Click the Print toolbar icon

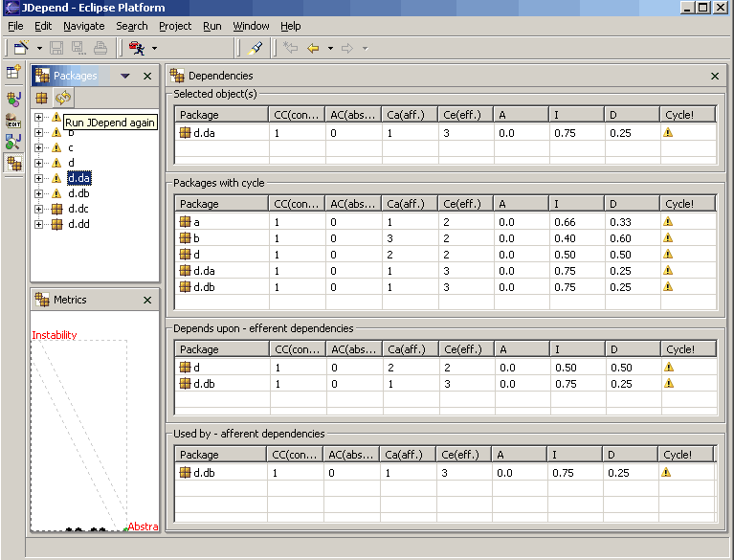100,48
